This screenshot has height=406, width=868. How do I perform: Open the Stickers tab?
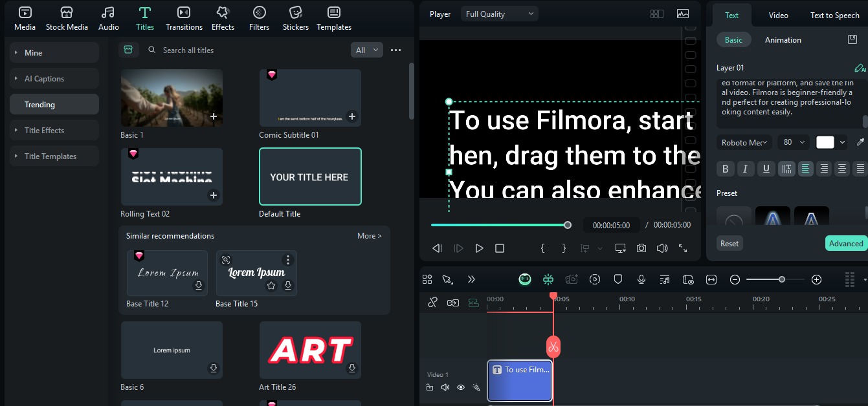tap(296, 18)
